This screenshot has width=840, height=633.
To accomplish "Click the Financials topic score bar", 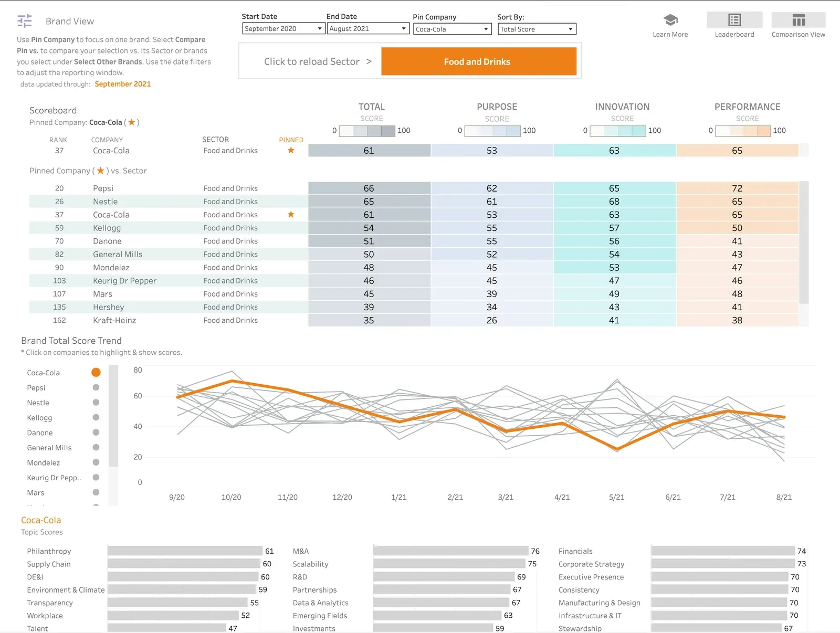I will [723, 551].
